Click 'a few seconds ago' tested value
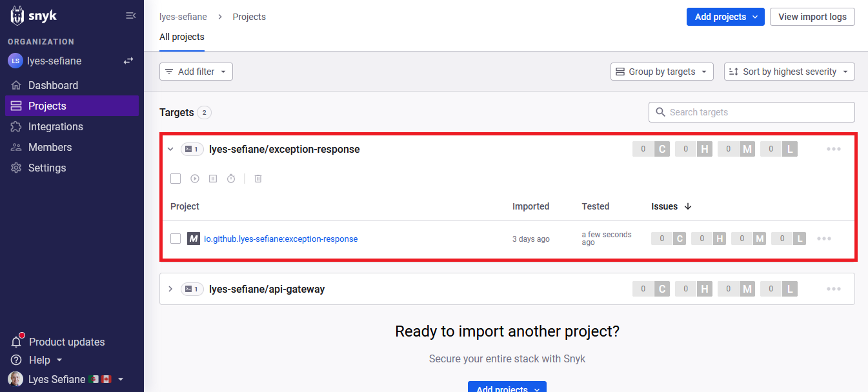This screenshot has width=868, height=392. point(607,239)
